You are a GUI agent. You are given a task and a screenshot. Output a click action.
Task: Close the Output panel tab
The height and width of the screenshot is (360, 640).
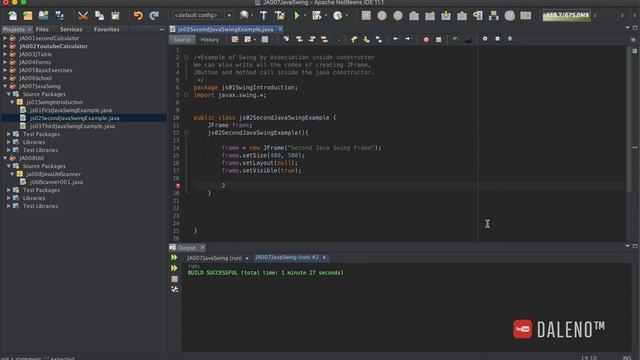click(x=202, y=248)
